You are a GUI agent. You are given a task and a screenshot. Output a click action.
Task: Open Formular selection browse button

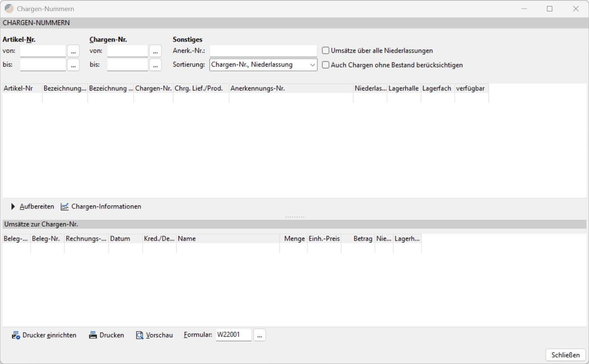[x=259, y=335]
